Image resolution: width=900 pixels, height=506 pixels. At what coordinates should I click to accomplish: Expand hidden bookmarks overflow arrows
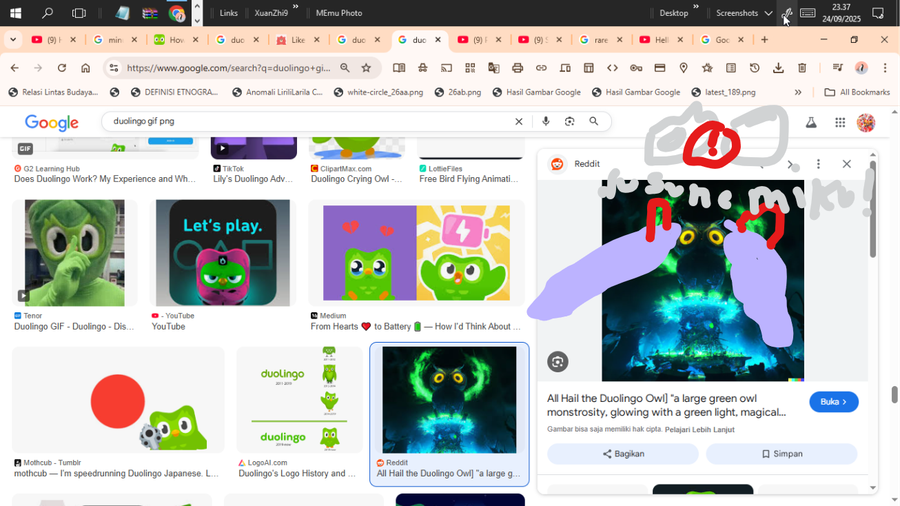coord(798,92)
